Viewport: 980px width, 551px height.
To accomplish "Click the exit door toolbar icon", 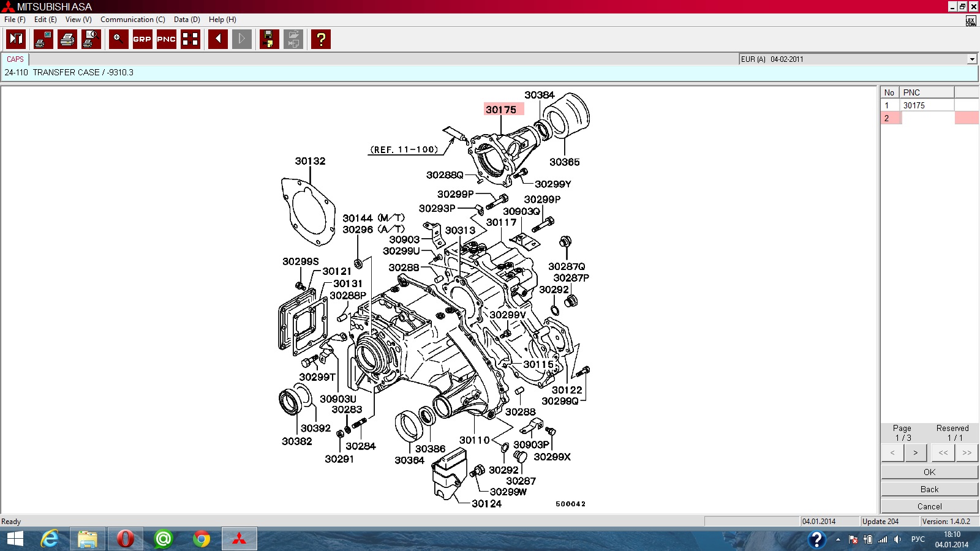I will 15,39.
